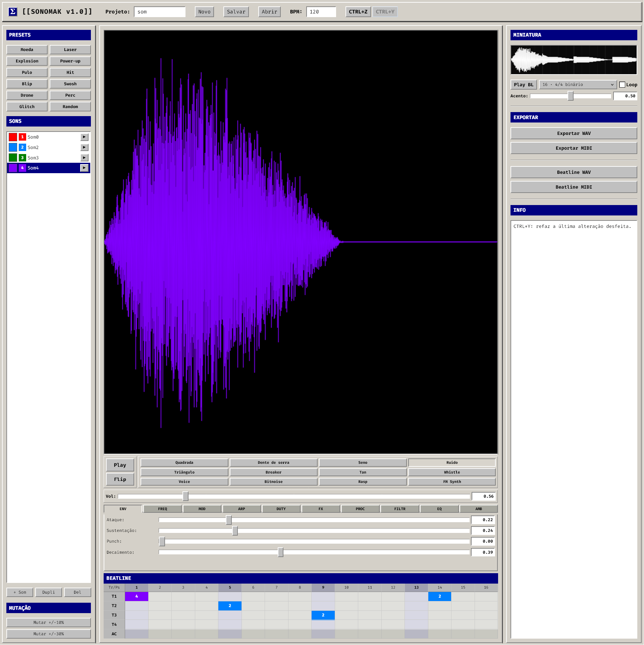
Task: Click Mutar +/-10% button
Action: pos(49,623)
